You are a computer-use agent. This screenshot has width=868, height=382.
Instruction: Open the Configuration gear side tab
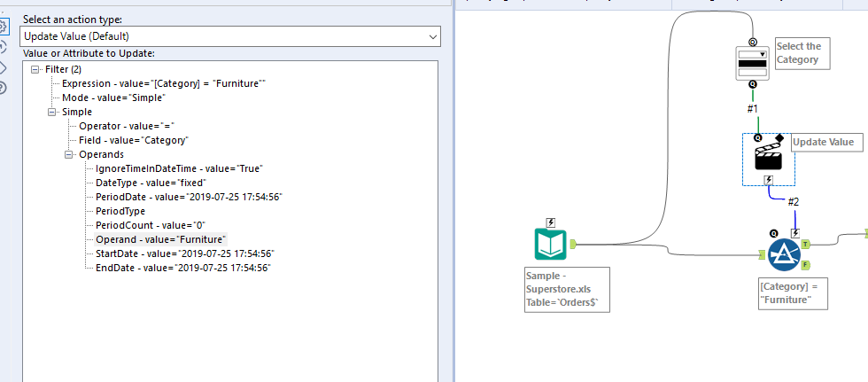(3, 27)
